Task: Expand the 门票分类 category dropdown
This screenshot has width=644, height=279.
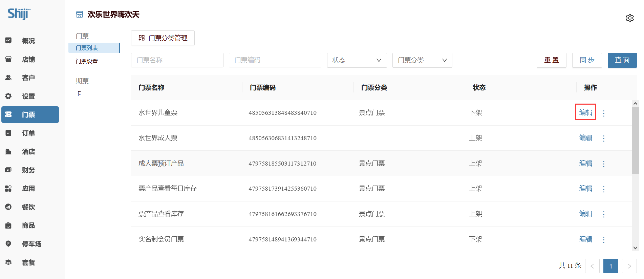Action: point(422,60)
